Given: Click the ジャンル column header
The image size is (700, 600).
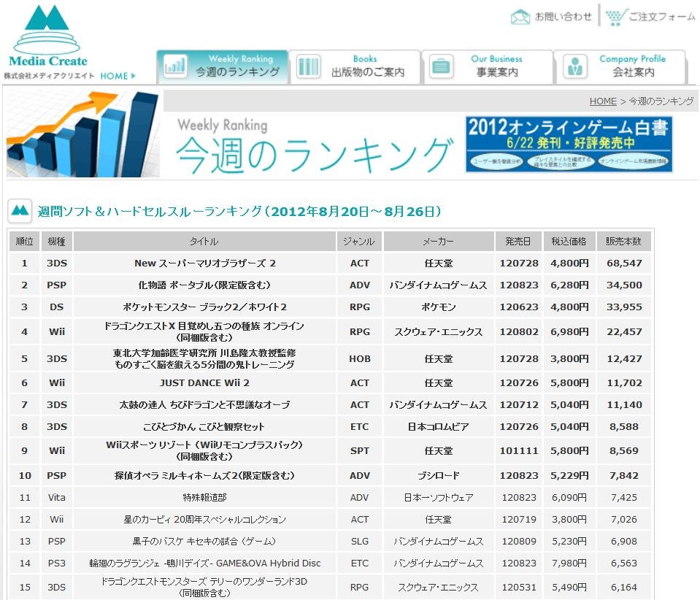Looking at the screenshot, I should (x=359, y=242).
